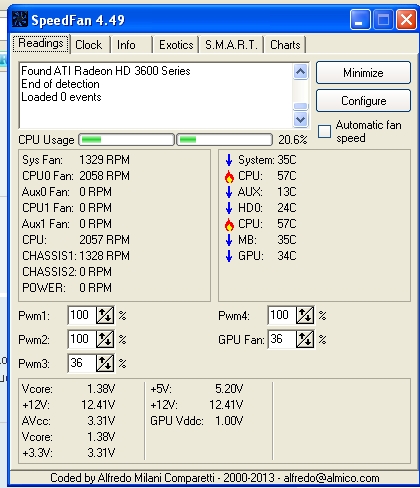Click the +5V 5.20V voltage reading
The height and width of the screenshot is (488, 420).
click(197, 389)
